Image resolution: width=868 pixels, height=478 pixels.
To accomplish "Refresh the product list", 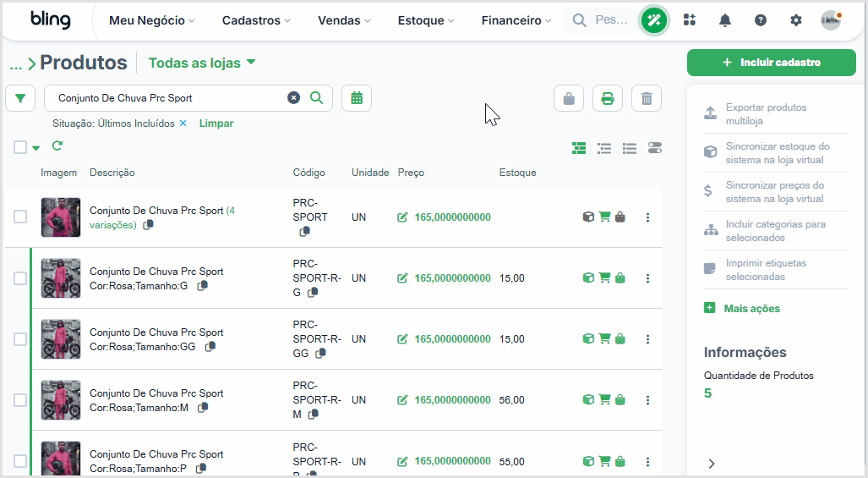I will tap(57, 146).
